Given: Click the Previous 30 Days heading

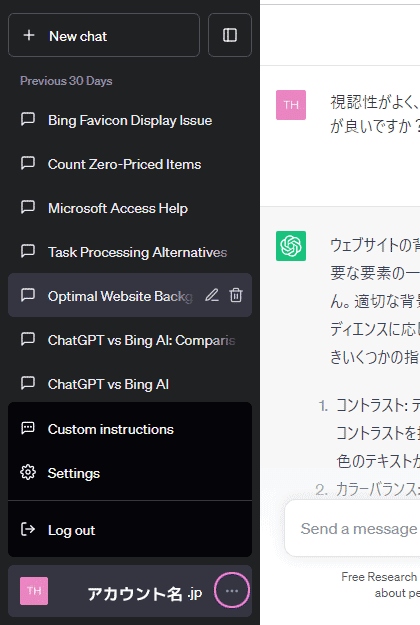Looking at the screenshot, I should click(x=66, y=81).
